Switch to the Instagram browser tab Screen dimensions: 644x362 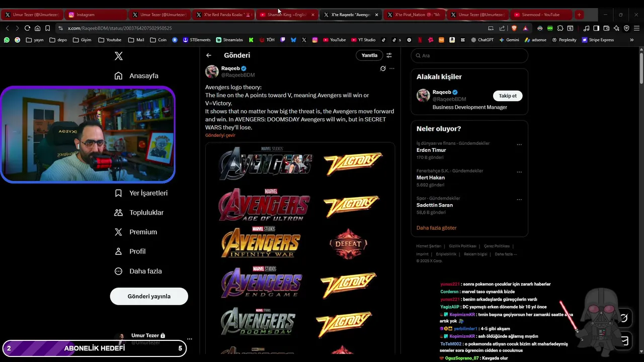95,15
